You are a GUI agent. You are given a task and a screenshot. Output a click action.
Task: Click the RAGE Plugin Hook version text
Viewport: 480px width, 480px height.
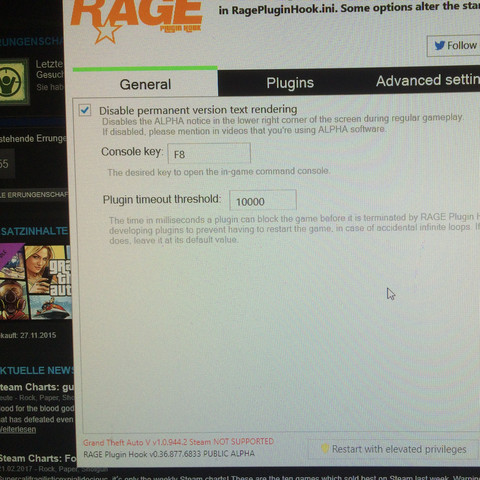tap(169, 454)
